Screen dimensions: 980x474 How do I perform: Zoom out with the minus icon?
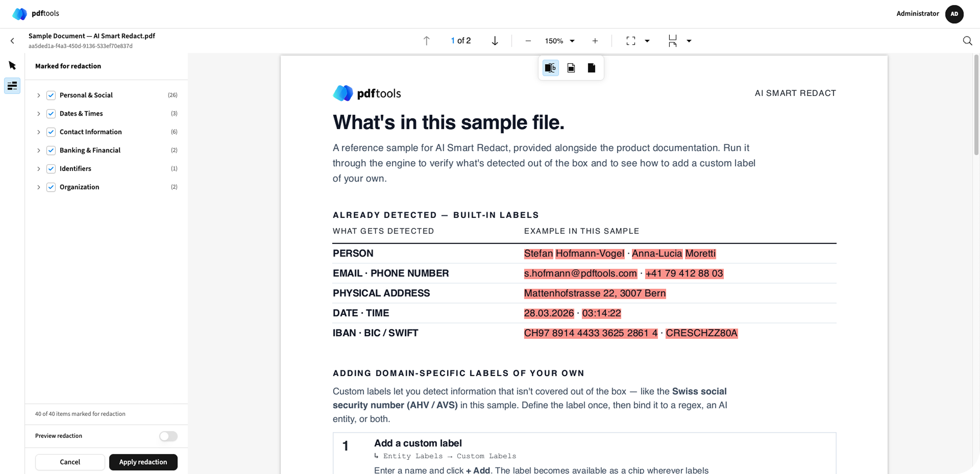coord(528,41)
